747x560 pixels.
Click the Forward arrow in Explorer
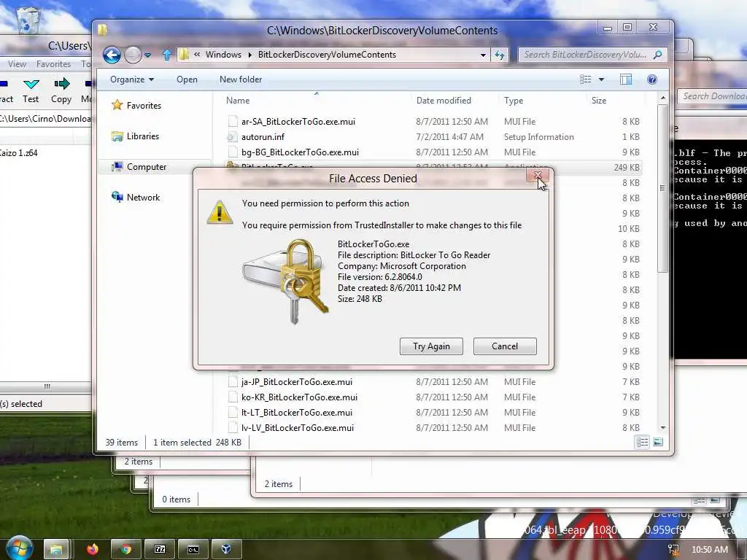point(133,55)
